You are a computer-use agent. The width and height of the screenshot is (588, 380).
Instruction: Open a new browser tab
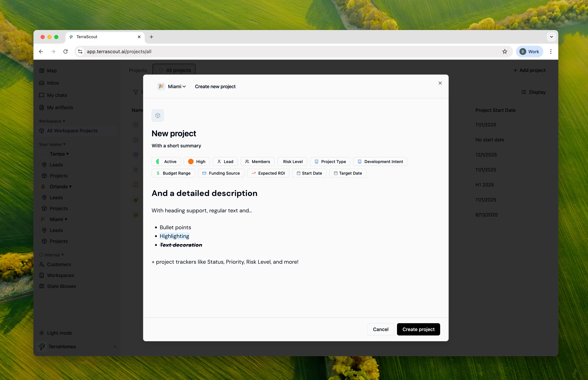pos(151,37)
